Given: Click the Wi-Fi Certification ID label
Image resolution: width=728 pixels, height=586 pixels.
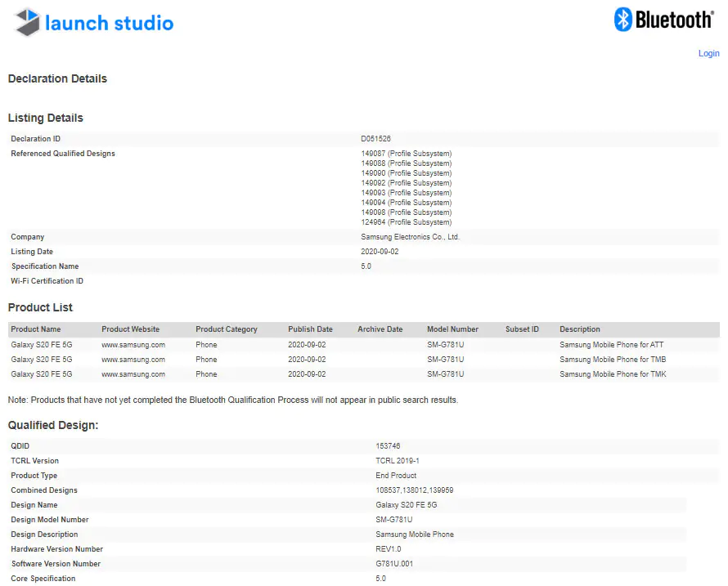Looking at the screenshot, I should pos(47,280).
